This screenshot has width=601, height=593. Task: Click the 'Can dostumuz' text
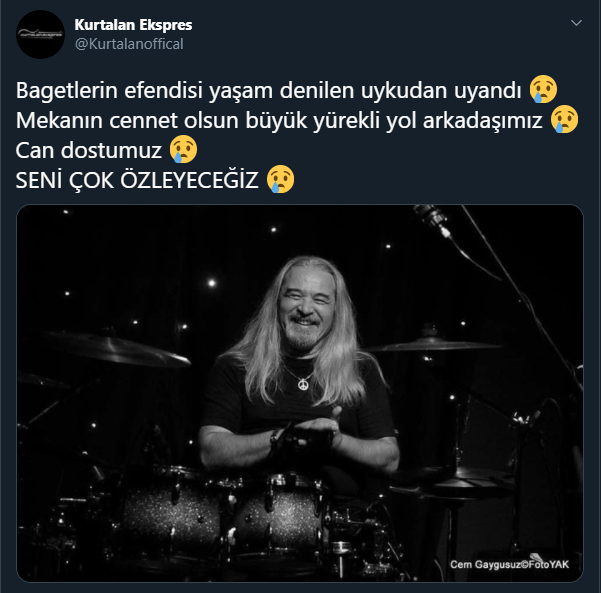89,150
